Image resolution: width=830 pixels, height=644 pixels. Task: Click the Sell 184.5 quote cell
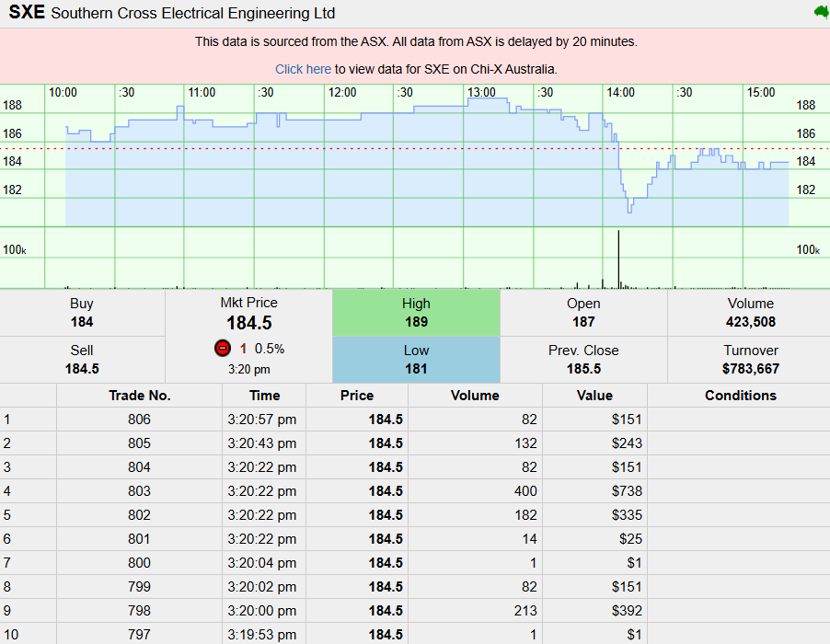point(82,360)
